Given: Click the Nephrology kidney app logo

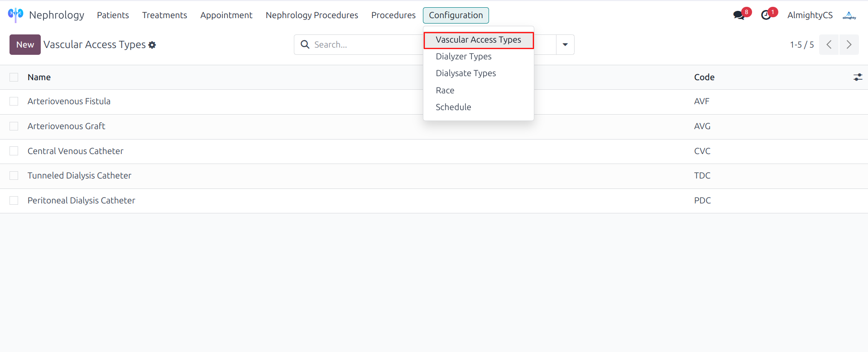Looking at the screenshot, I should [x=15, y=14].
